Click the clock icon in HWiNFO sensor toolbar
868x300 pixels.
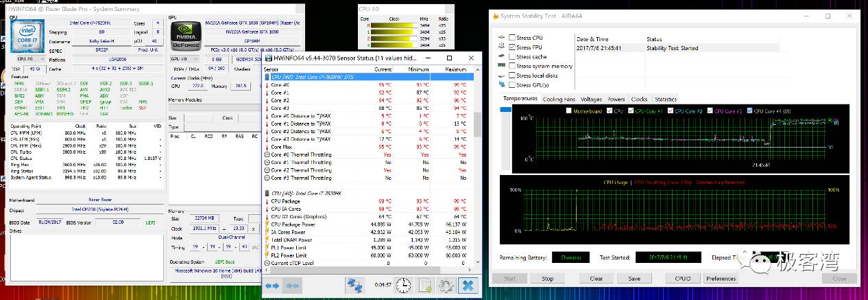(x=403, y=285)
